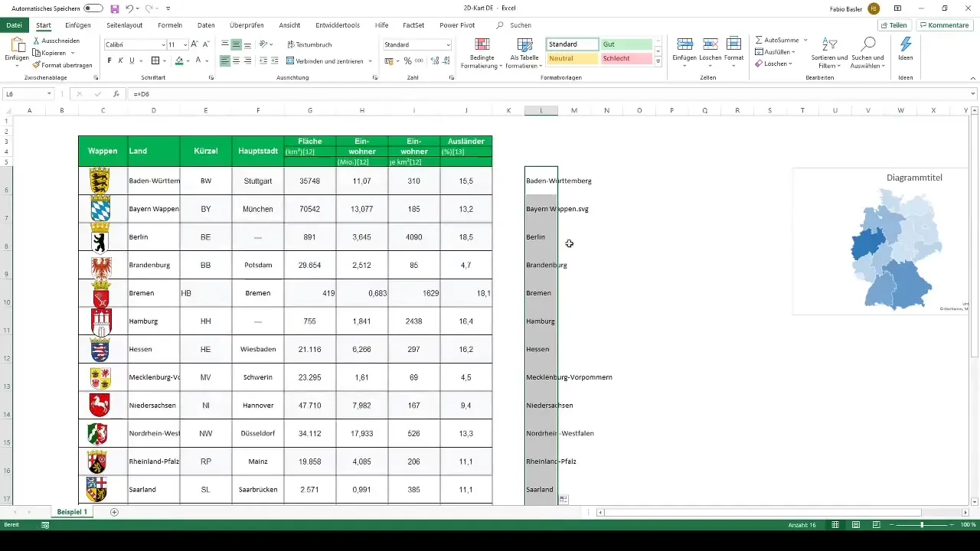
Task: Apply font color A swatch
Action: coord(199,60)
